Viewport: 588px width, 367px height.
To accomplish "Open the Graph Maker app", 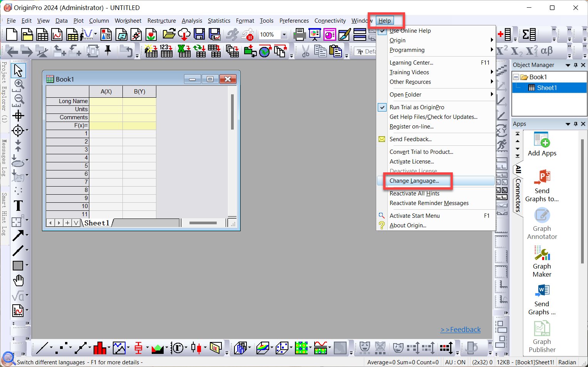I will click(542, 254).
